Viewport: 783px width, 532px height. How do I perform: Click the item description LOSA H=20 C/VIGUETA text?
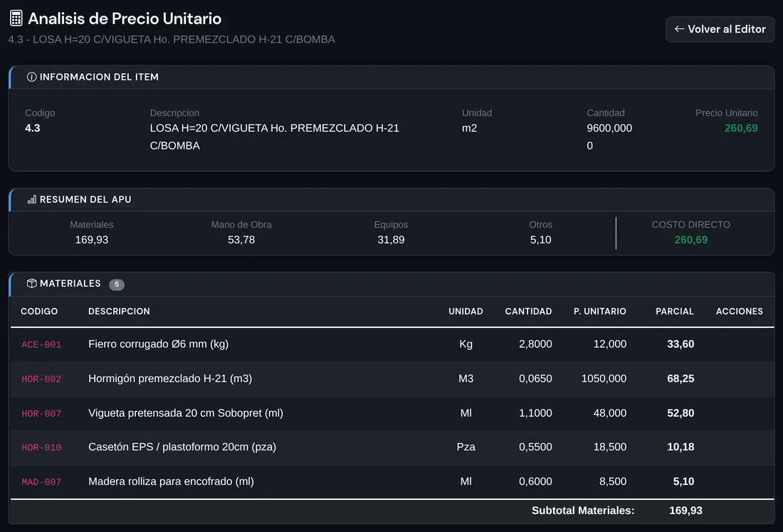pos(275,137)
